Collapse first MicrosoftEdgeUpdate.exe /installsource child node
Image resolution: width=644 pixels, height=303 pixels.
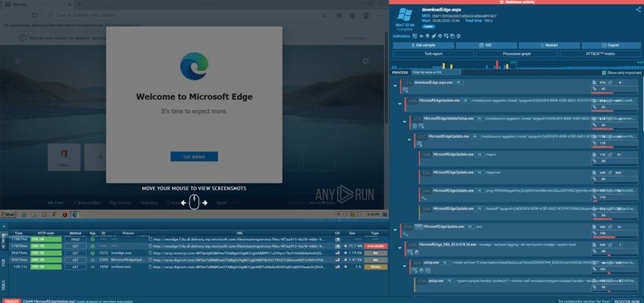tap(399, 104)
